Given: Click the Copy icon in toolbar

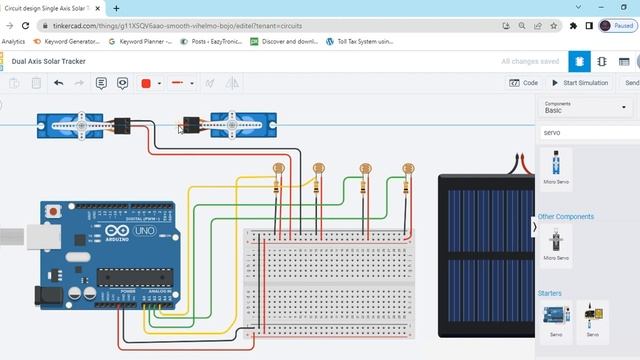Looking at the screenshot, I should coord(14,83).
